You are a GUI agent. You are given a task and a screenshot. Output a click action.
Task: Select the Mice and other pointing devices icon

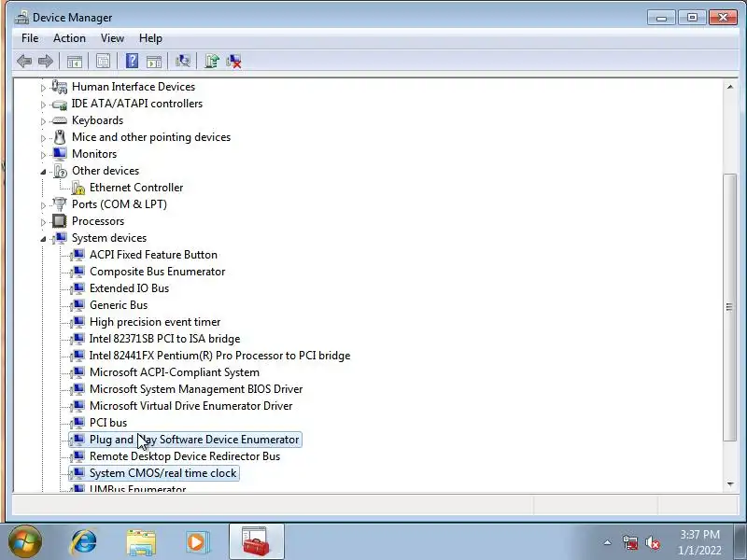60,137
